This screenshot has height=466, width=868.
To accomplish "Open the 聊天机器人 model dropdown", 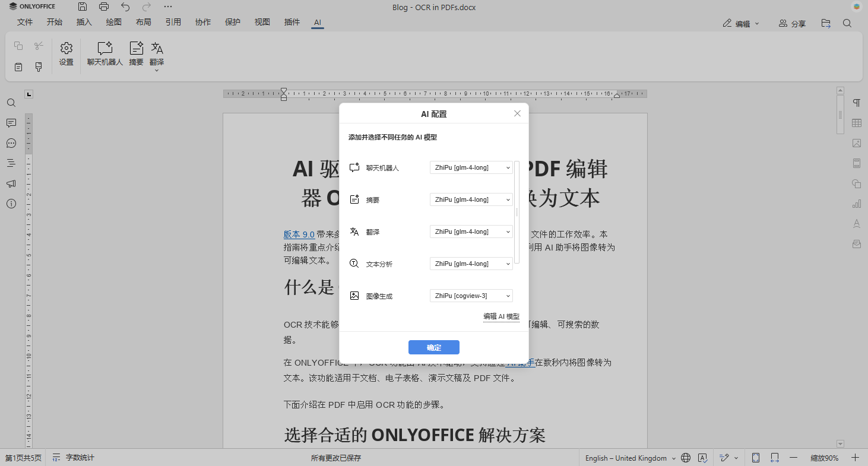I will (x=471, y=167).
